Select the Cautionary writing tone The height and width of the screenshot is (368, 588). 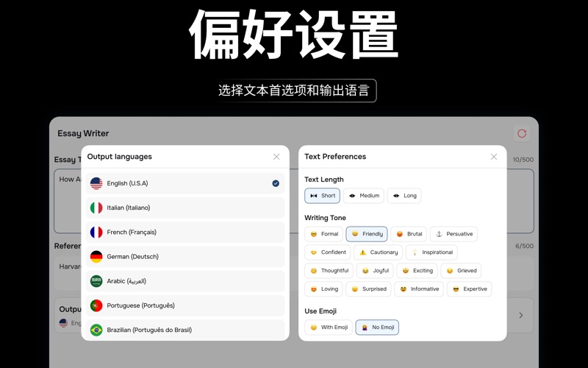pyautogui.click(x=378, y=252)
